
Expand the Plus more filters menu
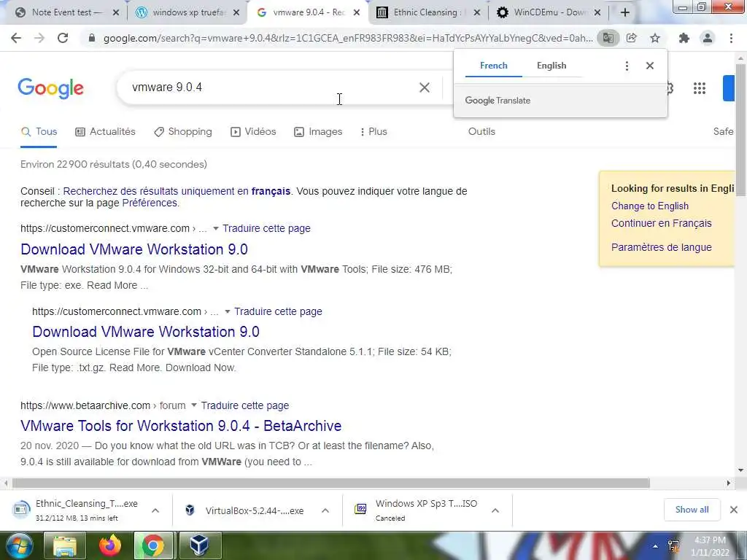coord(373,132)
